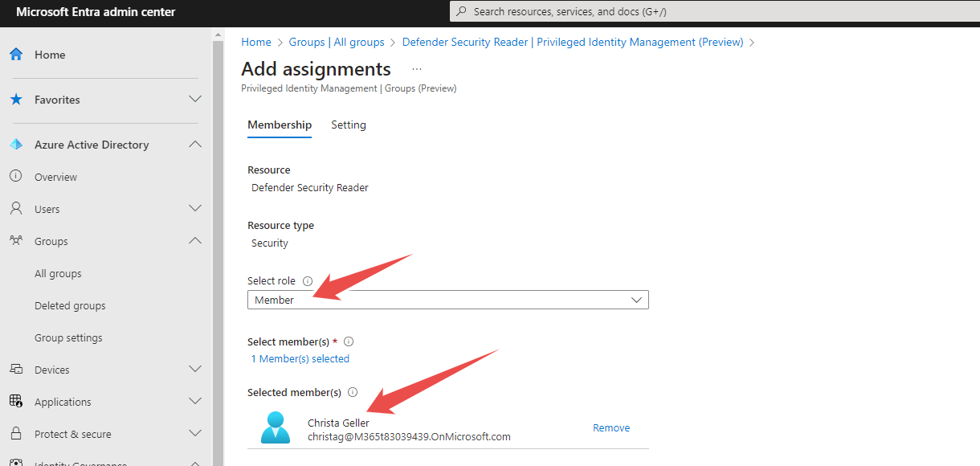Expand the Favorites section chevron
The image size is (980, 466).
click(x=194, y=100)
